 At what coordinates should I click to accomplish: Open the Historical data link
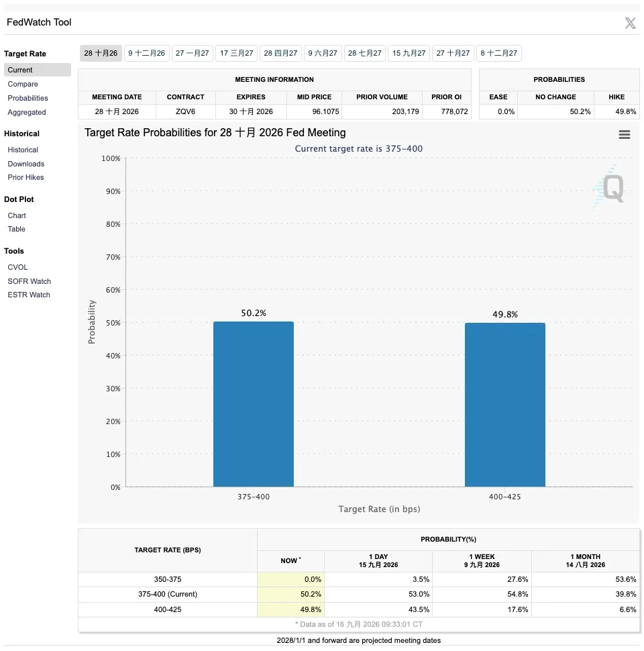coord(23,150)
